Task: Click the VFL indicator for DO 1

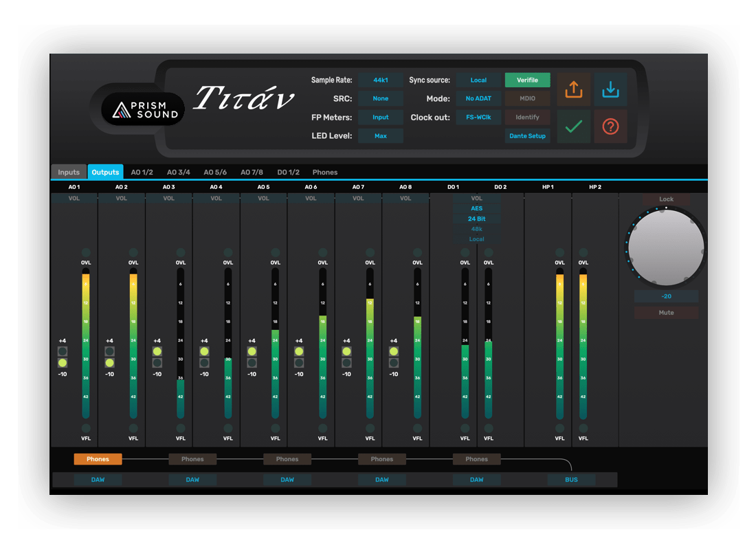Action: [x=465, y=428]
